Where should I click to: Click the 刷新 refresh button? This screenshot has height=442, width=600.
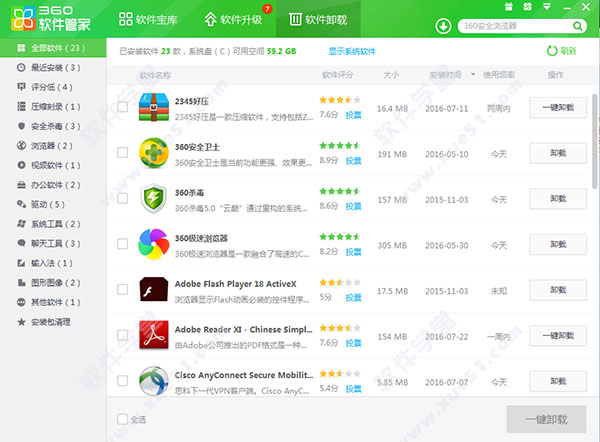[561, 51]
